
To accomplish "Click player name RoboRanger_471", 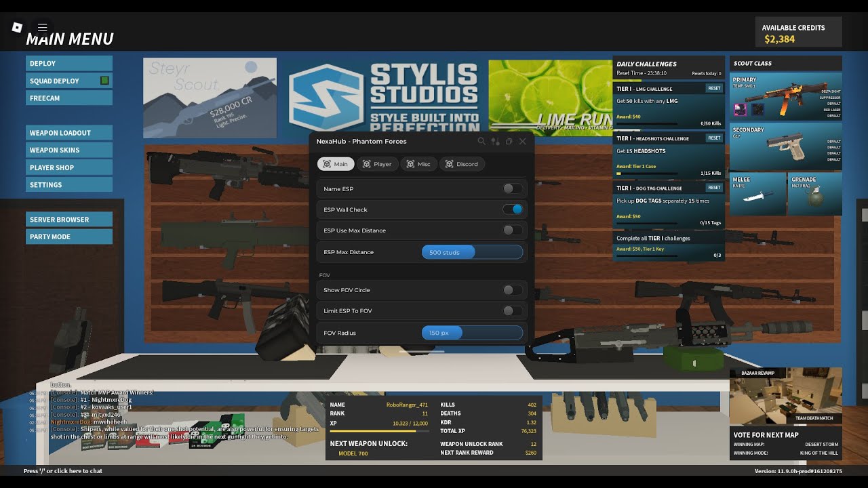I will pos(407,405).
